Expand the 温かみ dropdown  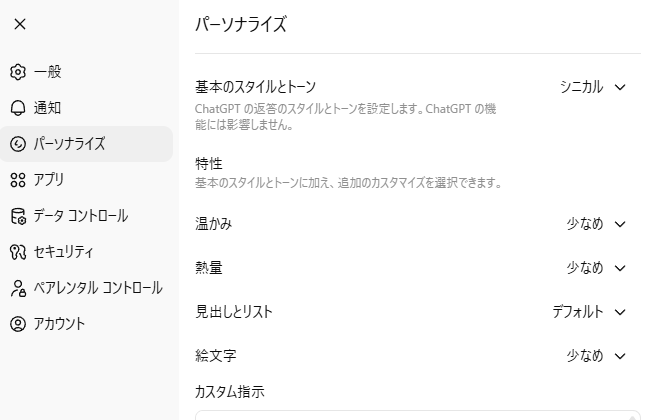point(596,224)
